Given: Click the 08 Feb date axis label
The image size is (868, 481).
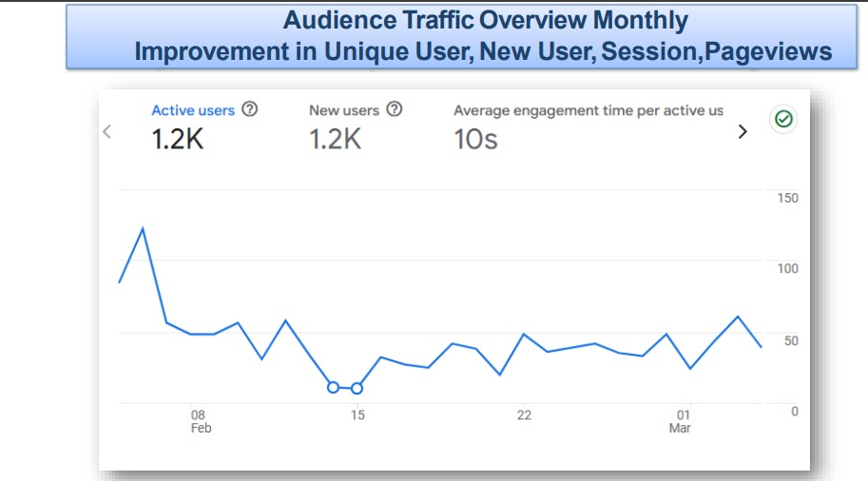Looking at the screenshot, I should (x=199, y=421).
